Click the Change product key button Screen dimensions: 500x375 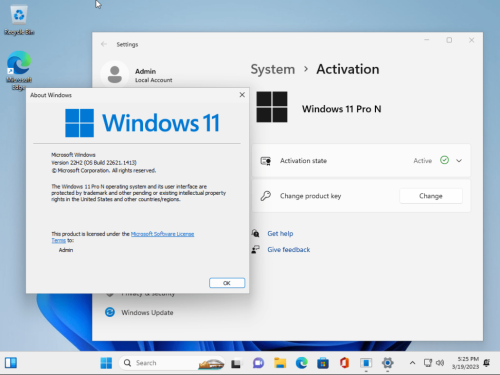(x=431, y=196)
